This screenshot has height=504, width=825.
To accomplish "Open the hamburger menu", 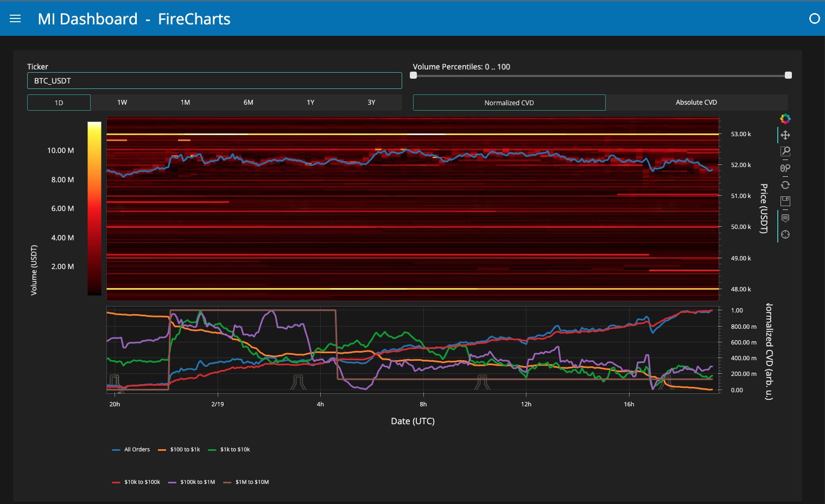I will tap(15, 18).
